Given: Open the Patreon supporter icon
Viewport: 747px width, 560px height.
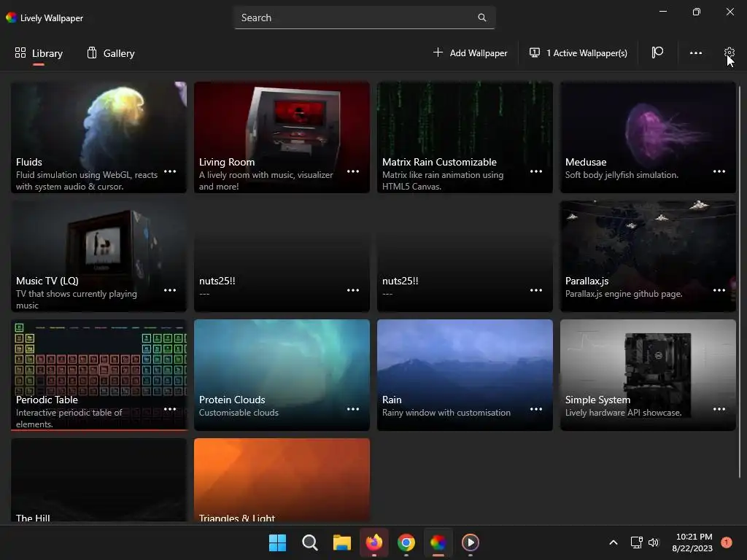Looking at the screenshot, I should tap(657, 52).
